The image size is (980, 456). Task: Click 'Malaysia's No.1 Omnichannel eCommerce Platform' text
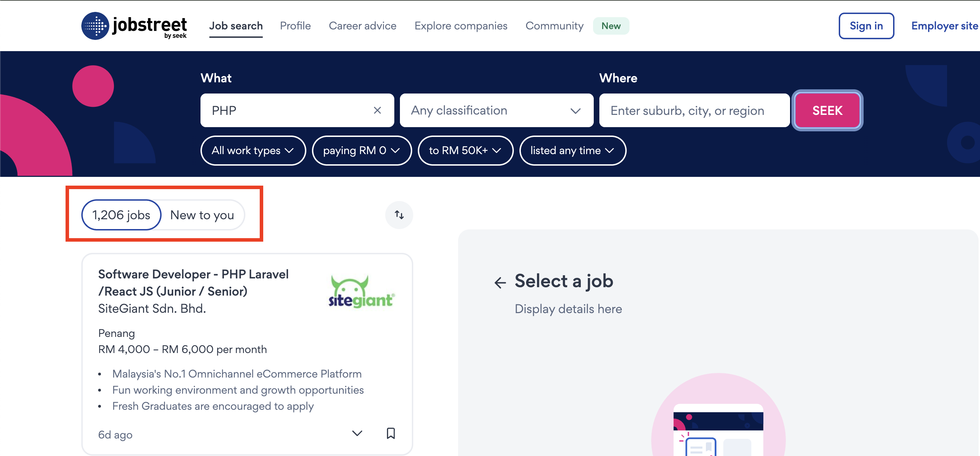point(237,374)
